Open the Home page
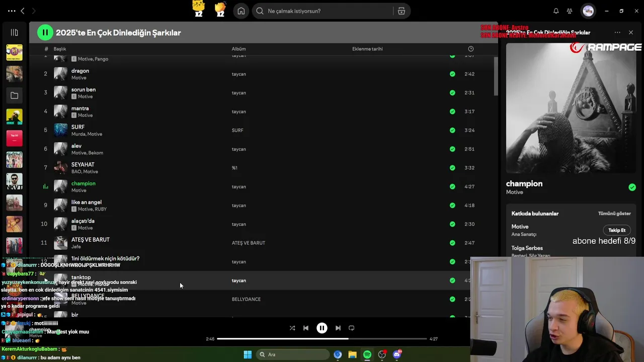 coord(241,11)
